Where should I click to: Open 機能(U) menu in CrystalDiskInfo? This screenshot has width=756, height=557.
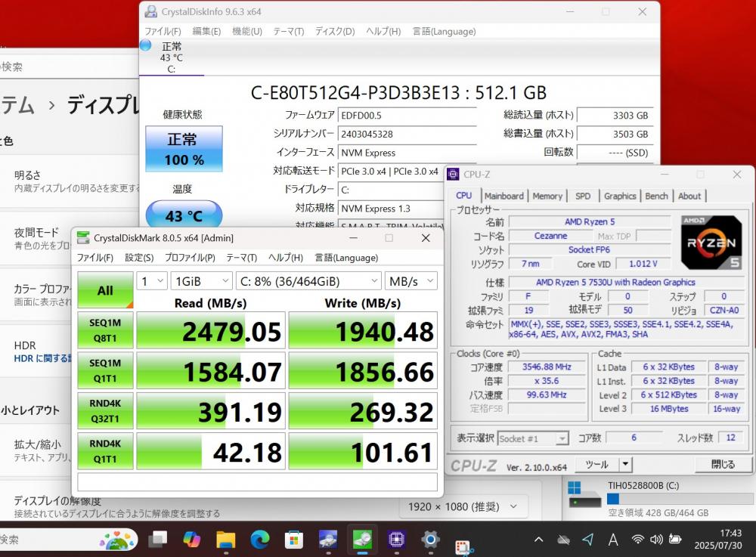(x=247, y=31)
